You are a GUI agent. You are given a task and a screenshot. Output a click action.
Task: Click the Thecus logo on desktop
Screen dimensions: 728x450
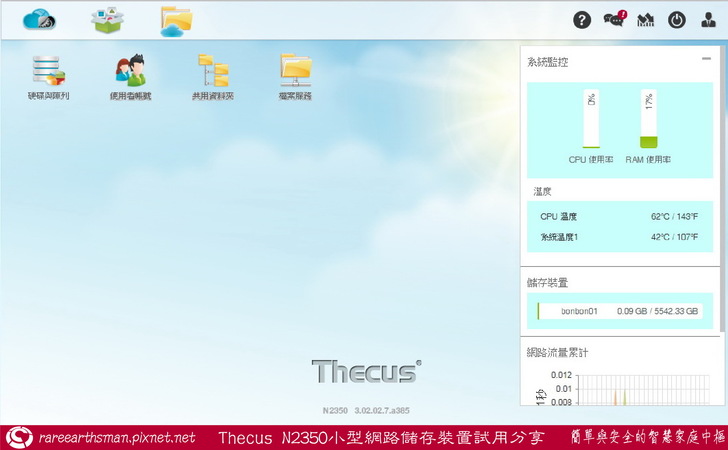[365, 372]
